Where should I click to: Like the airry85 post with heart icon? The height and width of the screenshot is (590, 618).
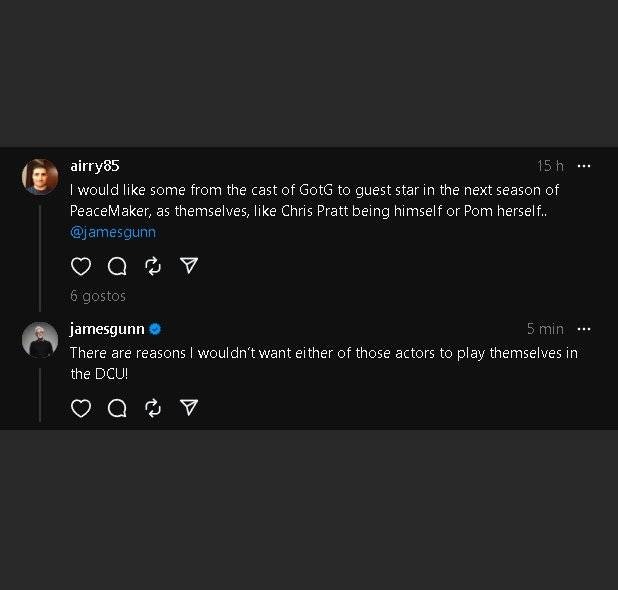[x=81, y=265]
